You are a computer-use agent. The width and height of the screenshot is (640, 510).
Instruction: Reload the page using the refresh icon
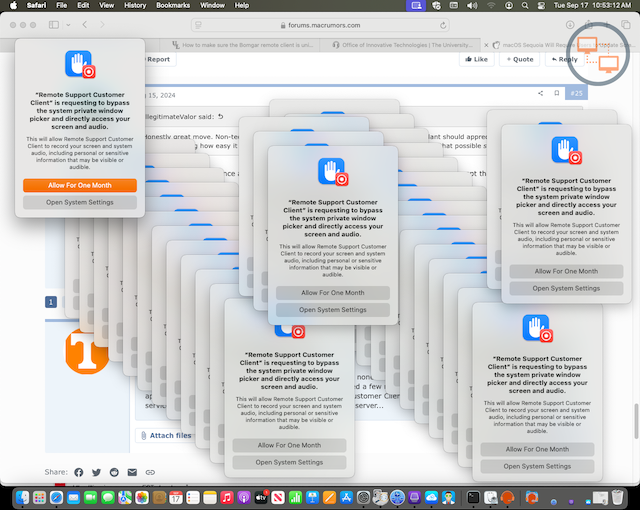(443, 25)
